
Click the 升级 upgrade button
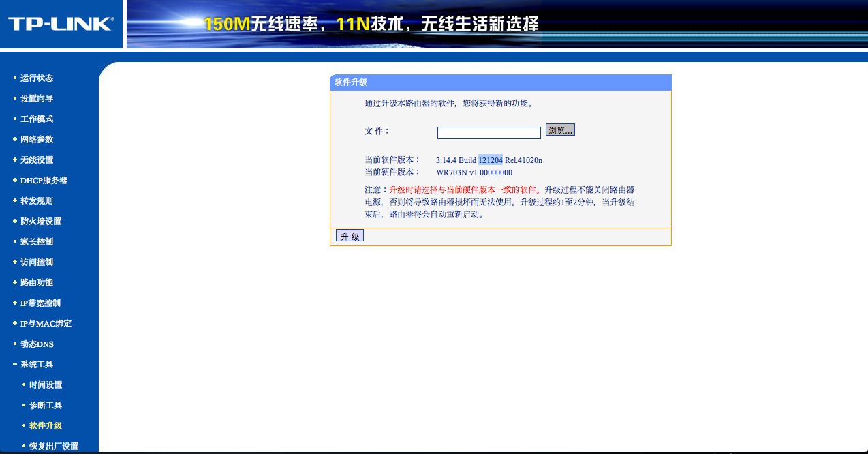tap(350, 234)
